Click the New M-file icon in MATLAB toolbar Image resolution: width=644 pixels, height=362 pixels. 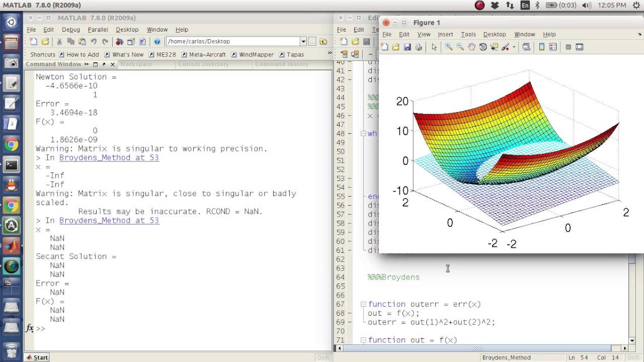pos(33,42)
